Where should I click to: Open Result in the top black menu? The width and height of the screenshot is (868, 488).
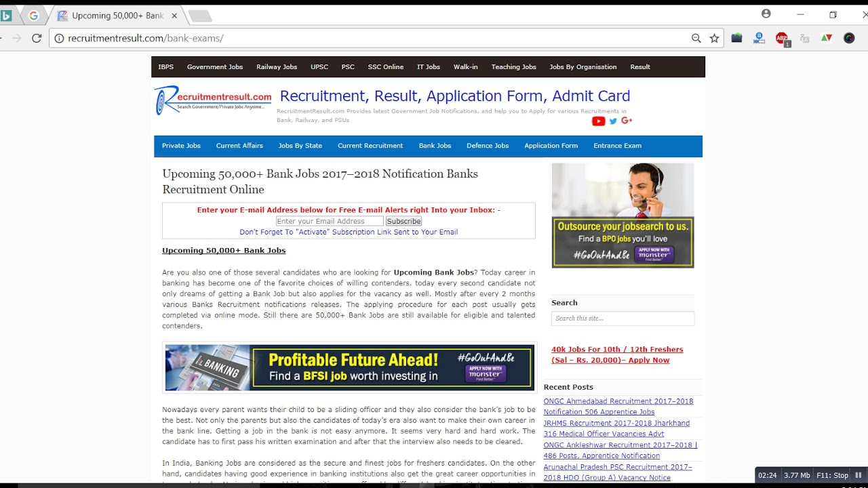[x=640, y=67]
